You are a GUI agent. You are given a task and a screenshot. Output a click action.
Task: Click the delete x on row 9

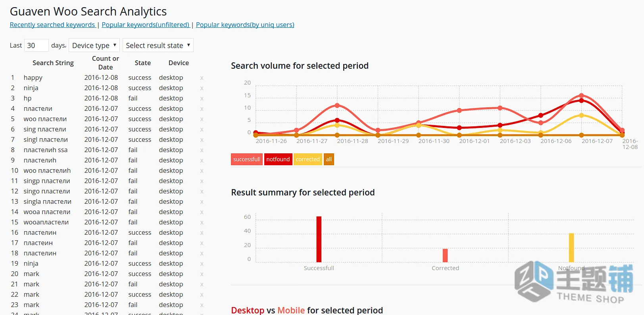[202, 160]
